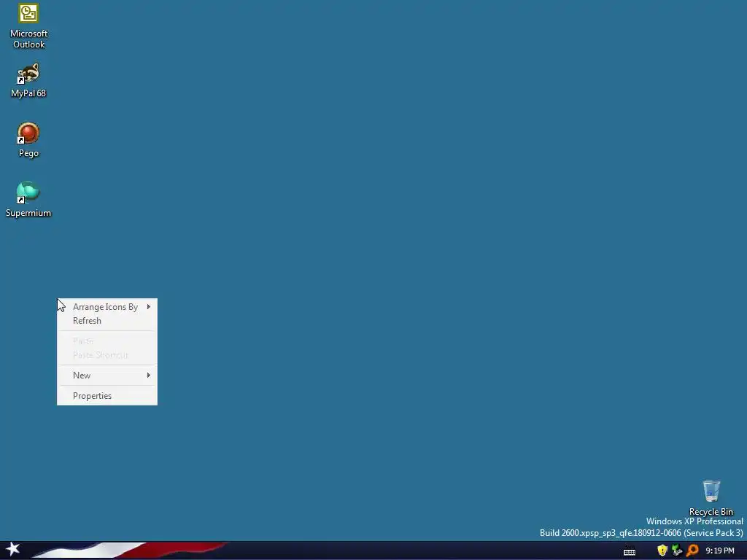Screen dimensions: 747x560
Task: Click the Safely Remove Hardware tray icon
Action: coord(676,551)
